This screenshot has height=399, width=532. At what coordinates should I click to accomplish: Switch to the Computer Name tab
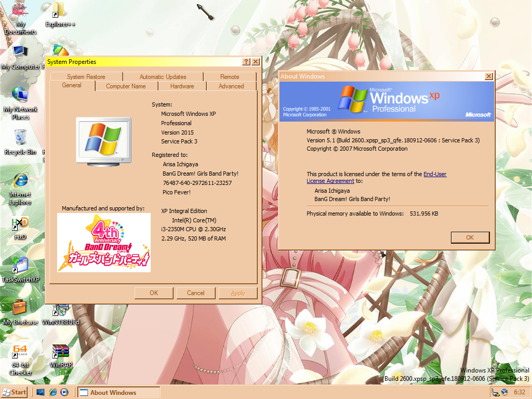point(126,86)
